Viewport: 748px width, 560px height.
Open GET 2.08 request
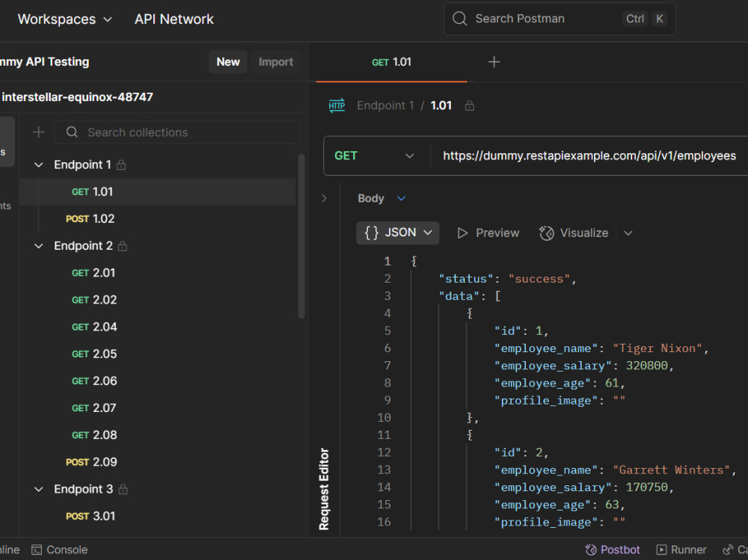point(157,435)
